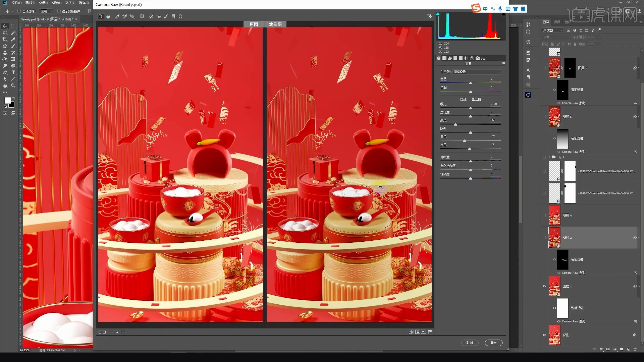Viewport: 644px width, 362px height.
Task: Open blend mode dropdown in Layers panel
Action: click(556, 37)
